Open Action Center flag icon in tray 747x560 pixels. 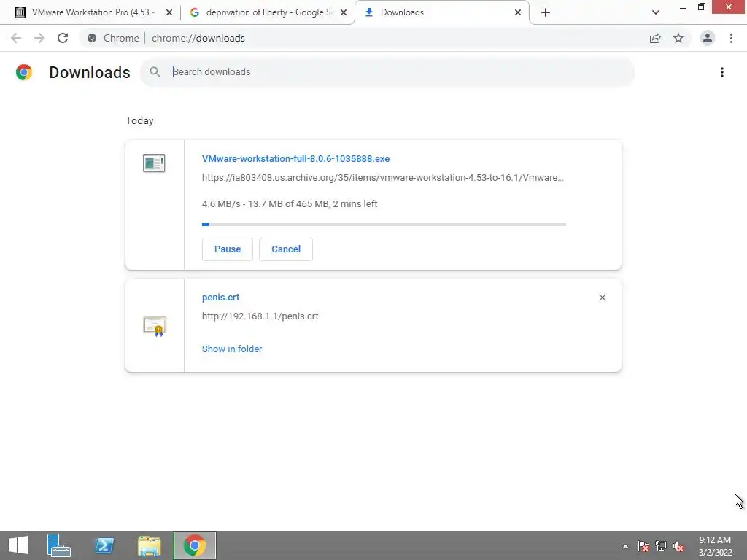[643, 546]
